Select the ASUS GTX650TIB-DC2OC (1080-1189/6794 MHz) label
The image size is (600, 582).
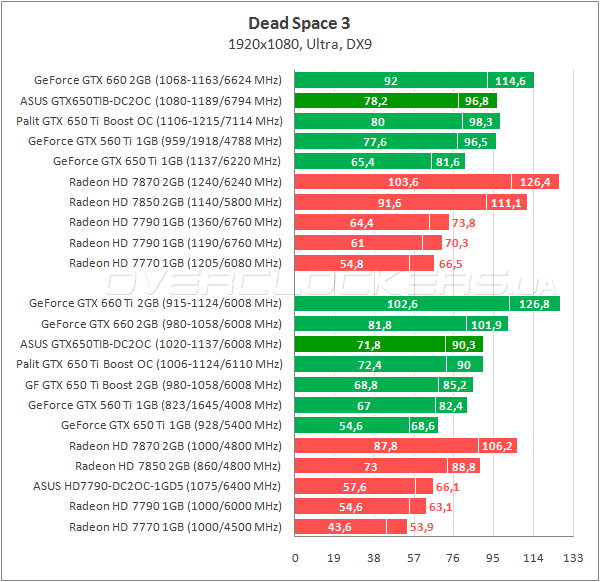coord(151,101)
